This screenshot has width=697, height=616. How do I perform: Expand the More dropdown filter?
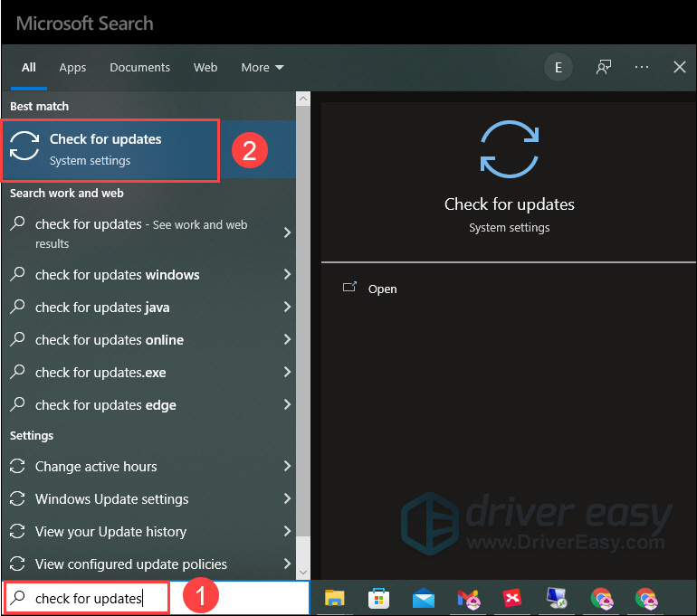coord(262,68)
